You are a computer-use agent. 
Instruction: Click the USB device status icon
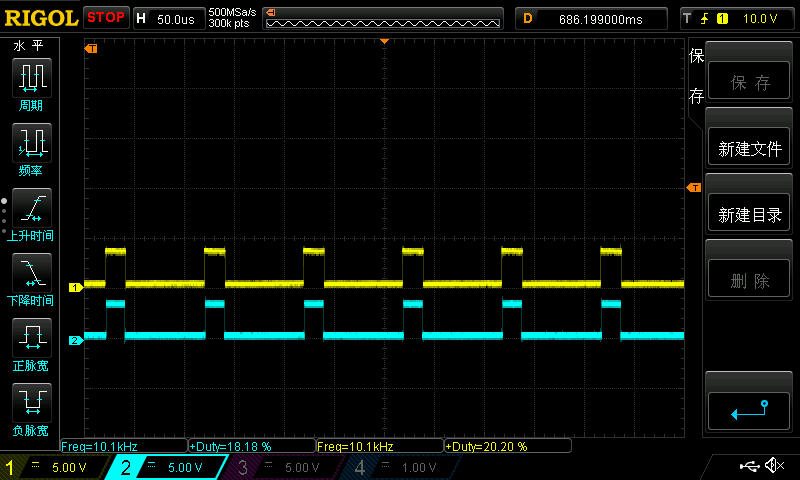tap(749, 466)
